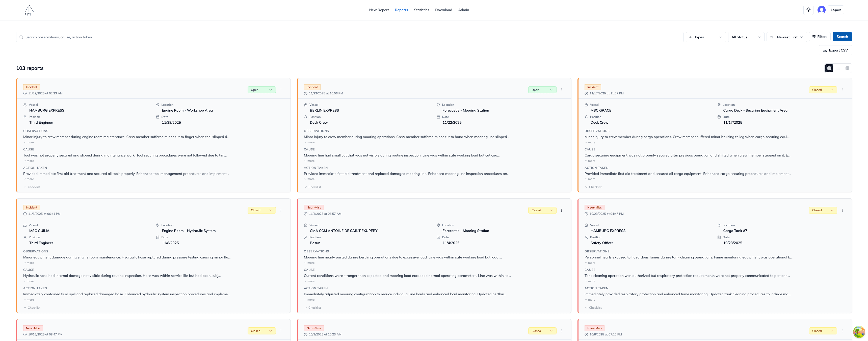Open the kebab menu on BERLIN EXPRESS incident
Screen dimensions: 868x341
click(x=561, y=90)
